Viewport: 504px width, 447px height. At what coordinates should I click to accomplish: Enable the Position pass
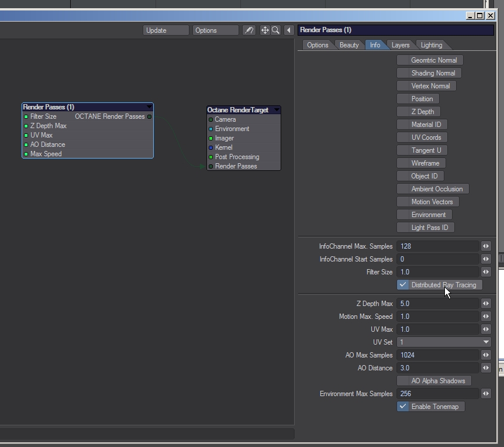(x=418, y=99)
